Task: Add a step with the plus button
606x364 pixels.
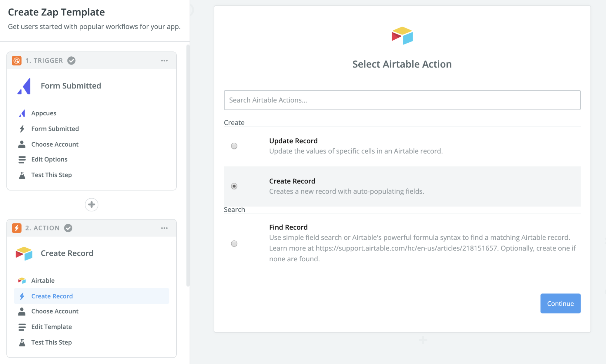Action: tap(92, 205)
